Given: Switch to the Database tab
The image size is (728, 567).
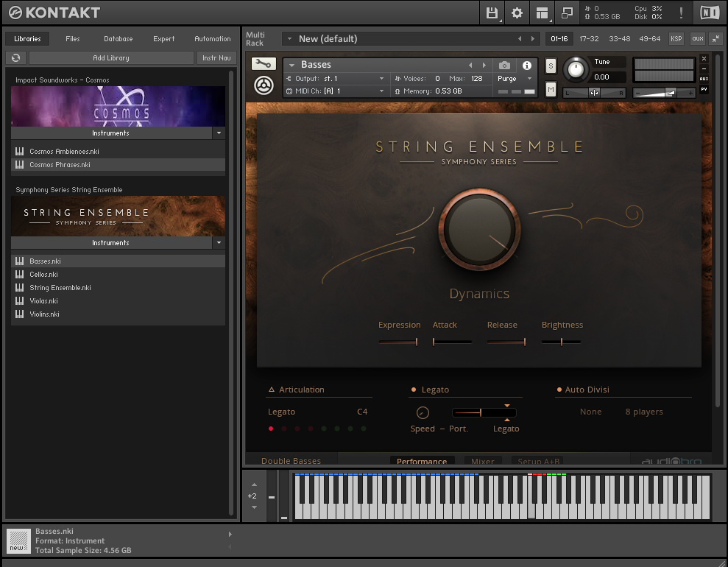Looking at the screenshot, I should pos(118,39).
